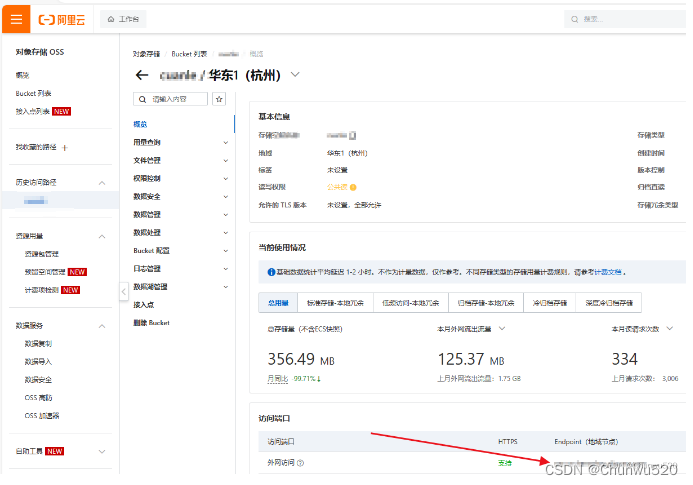The height and width of the screenshot is (485, 693).
Task: Select the 总用量 tab
Action: tap(278, 303)
